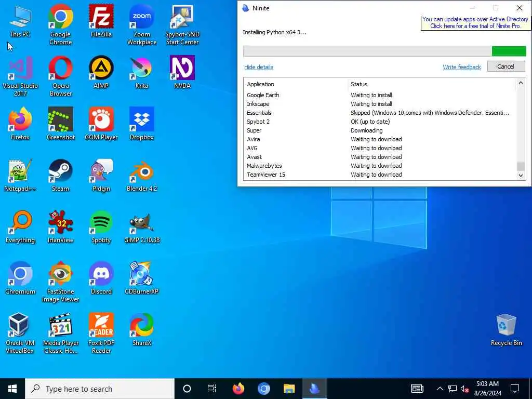This screenshot has height=399, width=532.
Task: Select the Spotify desktop shortcut
Action: (x=101, y=228)
